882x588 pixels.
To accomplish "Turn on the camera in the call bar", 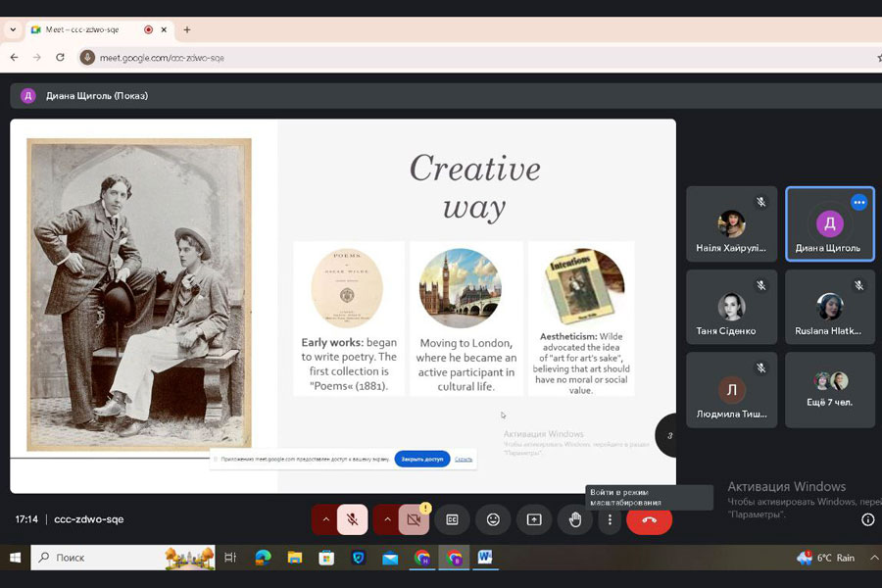I will coord(413,519).
